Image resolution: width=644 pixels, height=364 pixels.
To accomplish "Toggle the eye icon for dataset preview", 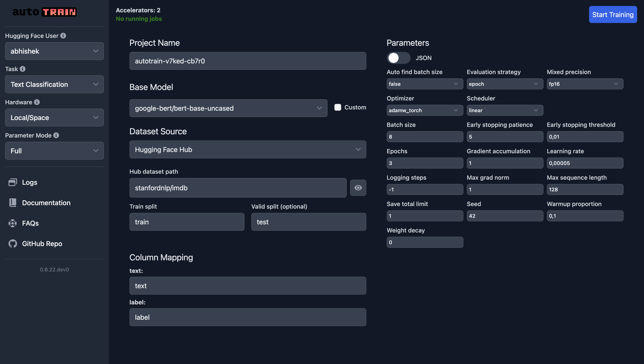I will tap(358, 188).
